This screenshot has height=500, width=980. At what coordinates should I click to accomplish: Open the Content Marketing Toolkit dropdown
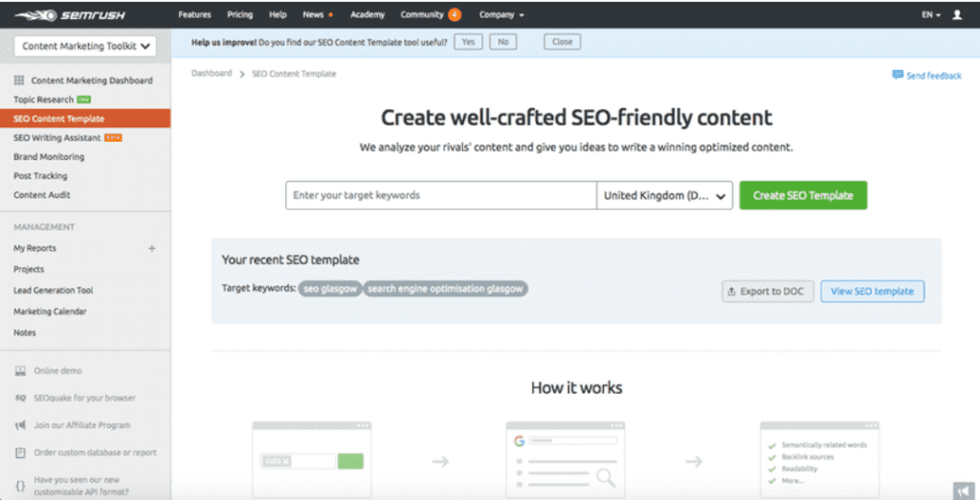(85, 46)
